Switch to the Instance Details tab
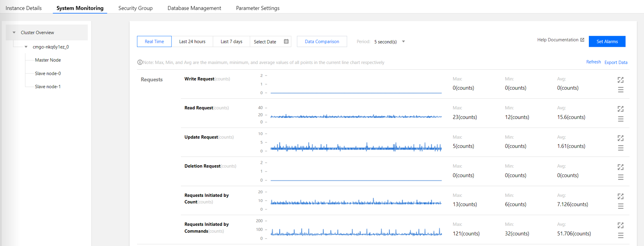Viewport: 644px width, 246px height. point(24,8)
